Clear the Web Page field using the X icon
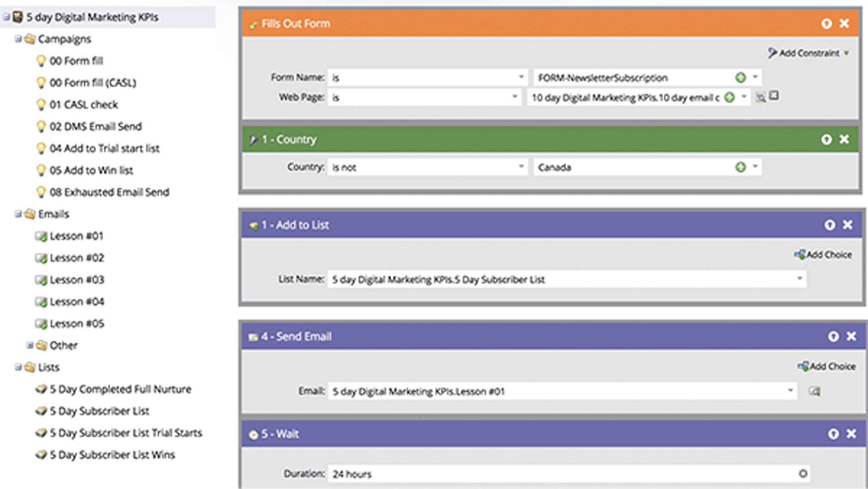 pyautogui.click(x=773, y=96)
